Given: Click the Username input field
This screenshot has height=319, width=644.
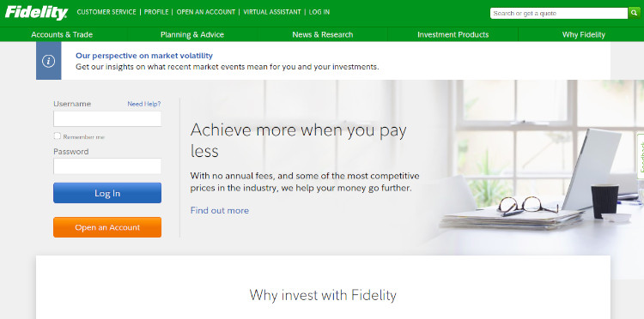Looking at the screenshot, I should pos(107,119).
